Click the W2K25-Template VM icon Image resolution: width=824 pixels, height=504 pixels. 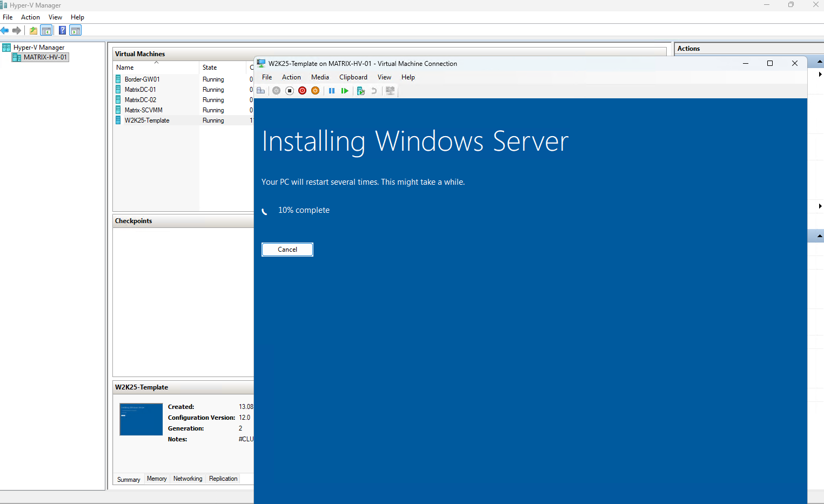tap(118, 120)
